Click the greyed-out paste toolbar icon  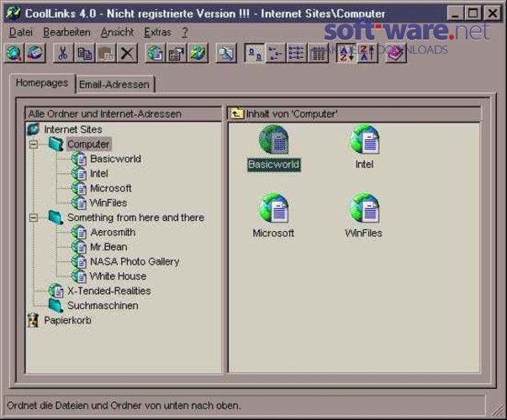pyautogui.click(x=106, y=53)
